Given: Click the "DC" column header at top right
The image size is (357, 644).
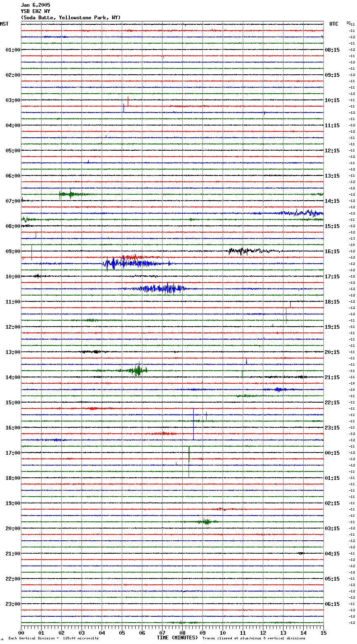Looking at the screenshot, I should (349, 23).
